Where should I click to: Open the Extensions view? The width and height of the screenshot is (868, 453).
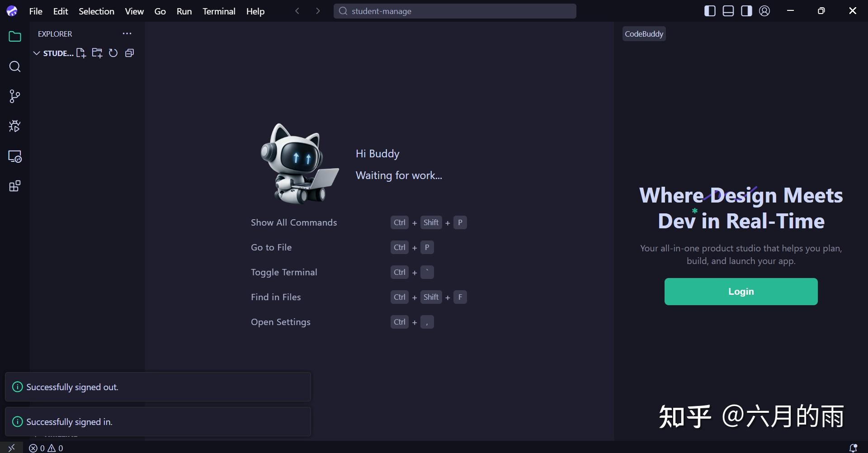tap(15, 186)
